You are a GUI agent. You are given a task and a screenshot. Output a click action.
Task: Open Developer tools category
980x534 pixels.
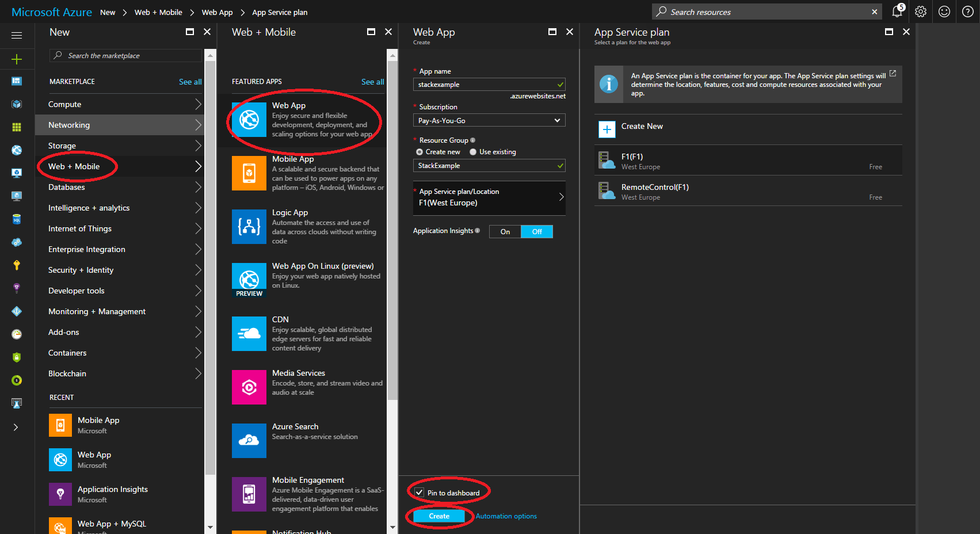[x=119, y=291]
